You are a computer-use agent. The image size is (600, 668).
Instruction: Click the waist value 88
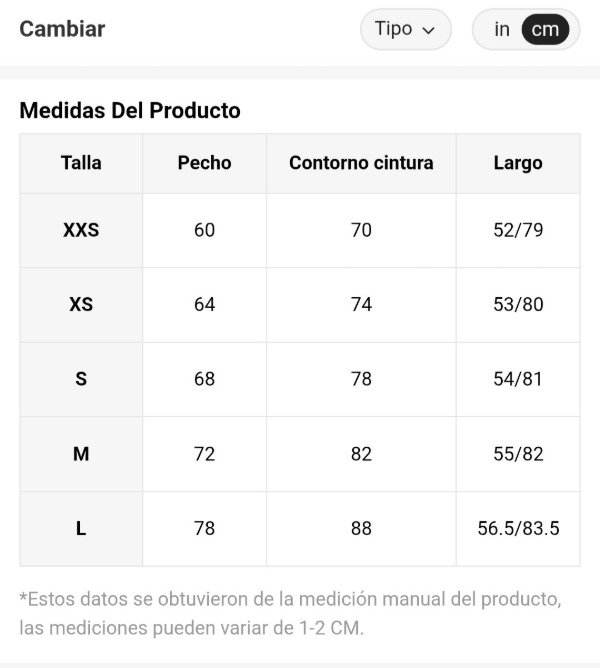(361, 528)
